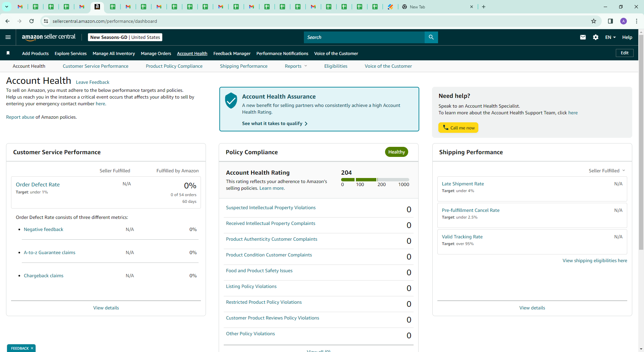Click Explore Services in the top menu
The height and width of the screenshot is (352, 644).
[x=71, y=53]
